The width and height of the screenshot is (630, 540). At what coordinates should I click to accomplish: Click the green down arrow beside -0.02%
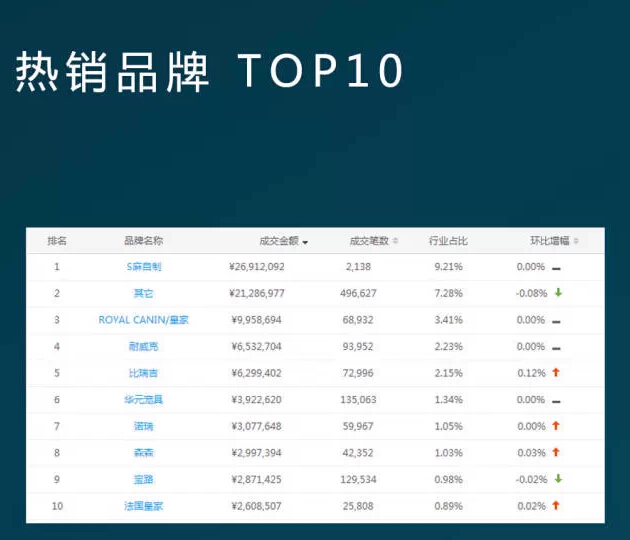click(x=558, y=479)
